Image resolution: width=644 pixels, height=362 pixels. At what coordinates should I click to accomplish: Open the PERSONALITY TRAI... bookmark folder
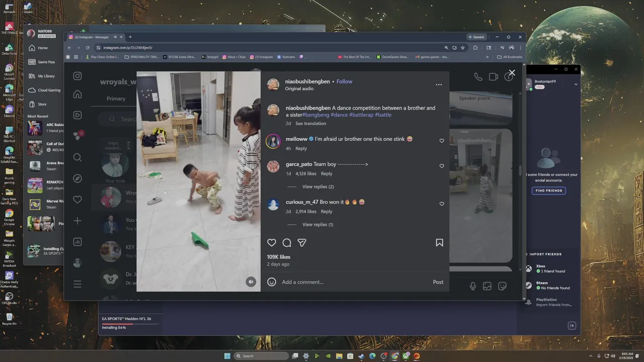[x=141, y=57]
